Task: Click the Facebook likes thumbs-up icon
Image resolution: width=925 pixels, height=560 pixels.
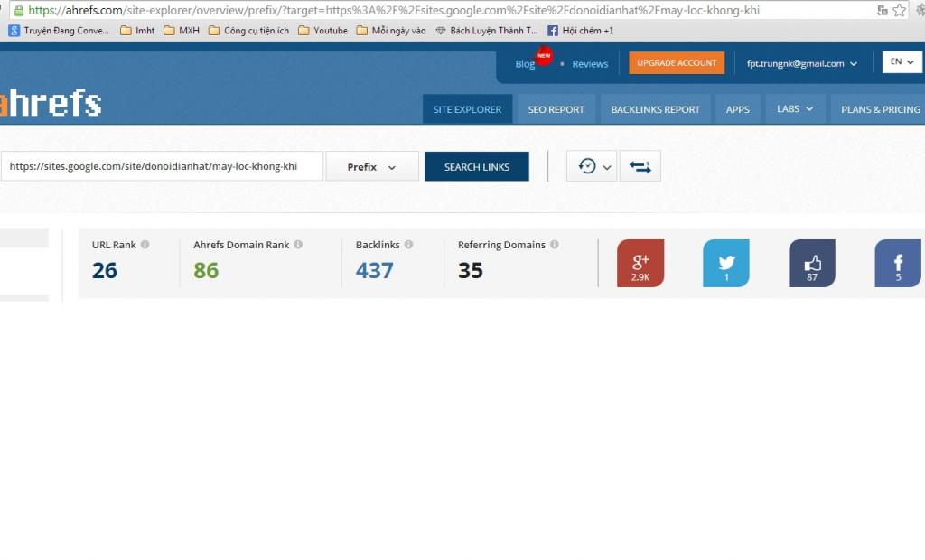Action: [x=812, y=263]
